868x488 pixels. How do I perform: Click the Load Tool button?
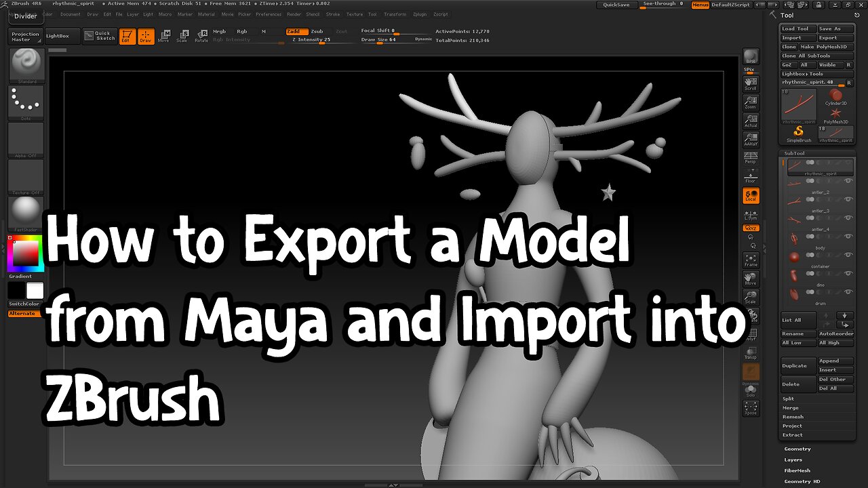[797, 29]
